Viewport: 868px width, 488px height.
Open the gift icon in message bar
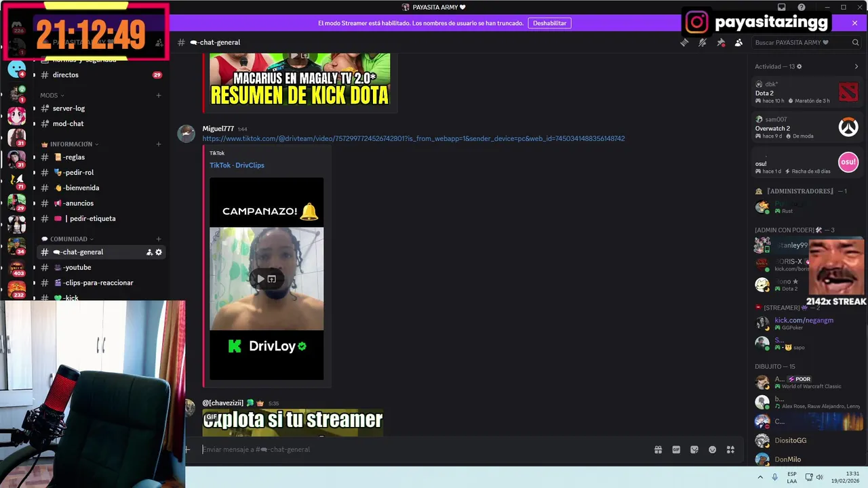[658, 449]
